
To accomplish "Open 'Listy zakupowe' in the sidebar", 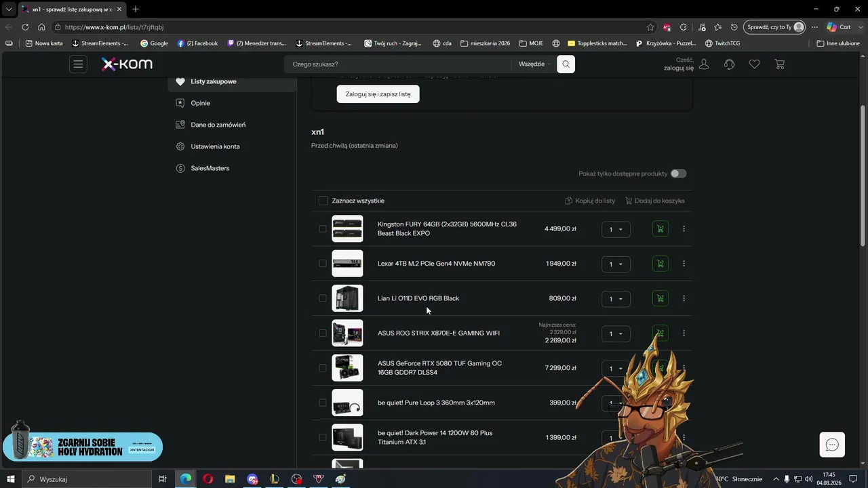I will click(x=232, y=81).
